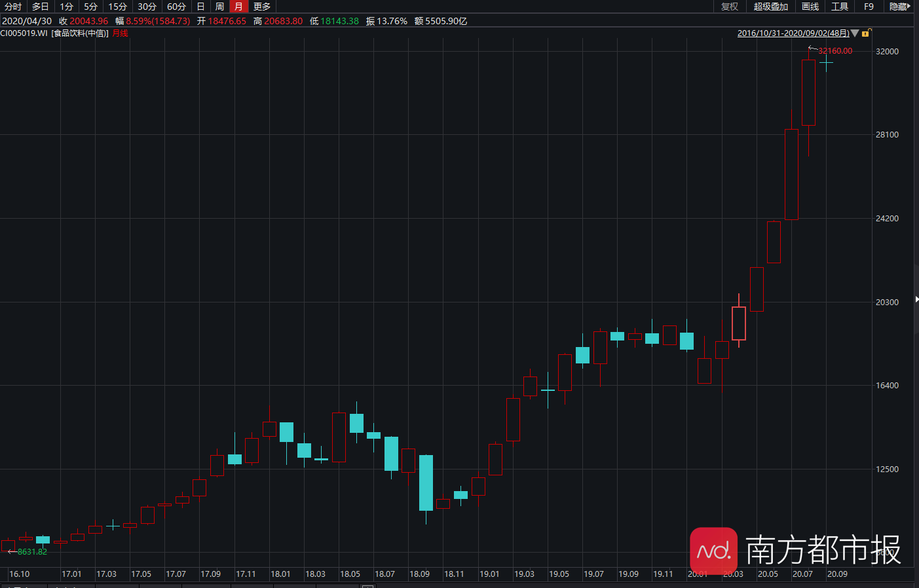
Task: Click the 17.09 date axis label
Action: coord(210,574)
